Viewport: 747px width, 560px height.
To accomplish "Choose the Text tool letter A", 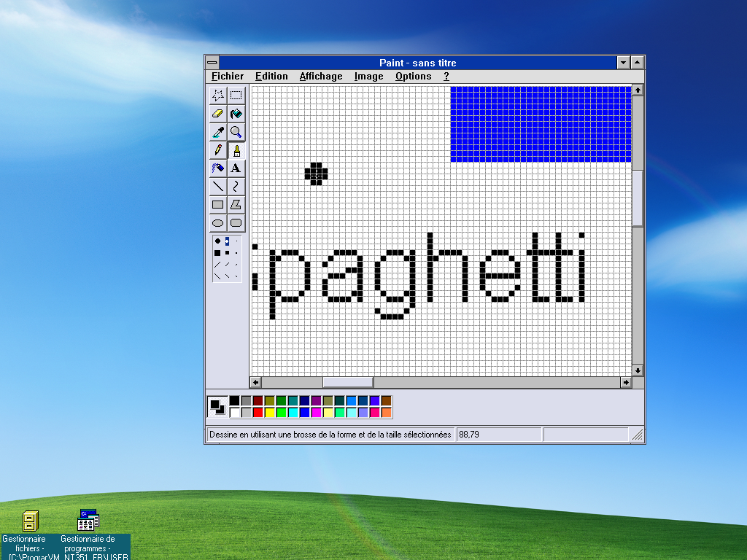I will 236,168.
